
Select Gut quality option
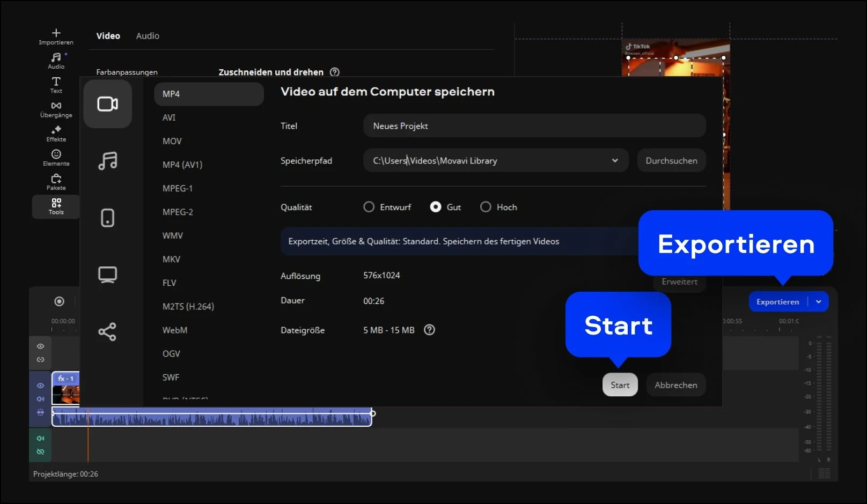click(x=446, y=207)
